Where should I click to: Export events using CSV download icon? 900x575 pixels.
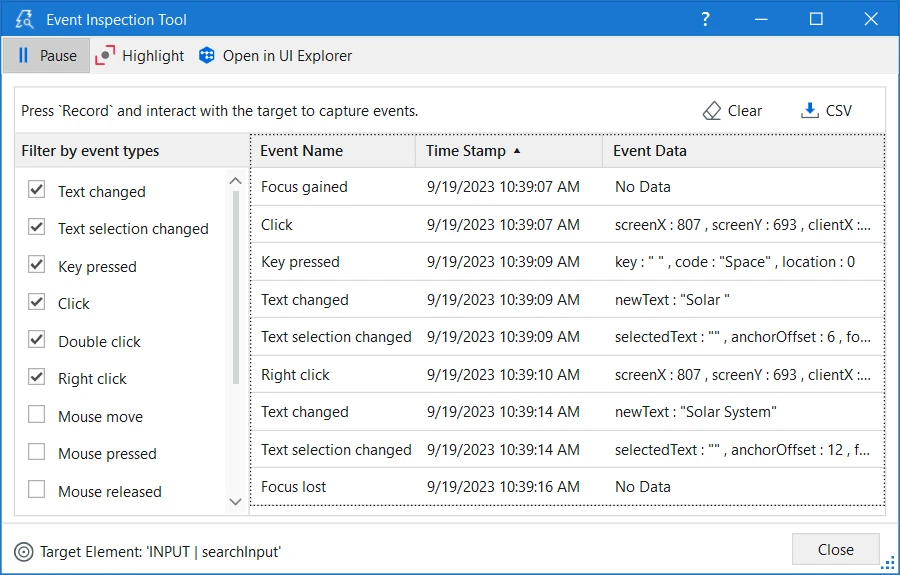pos(810,111)
